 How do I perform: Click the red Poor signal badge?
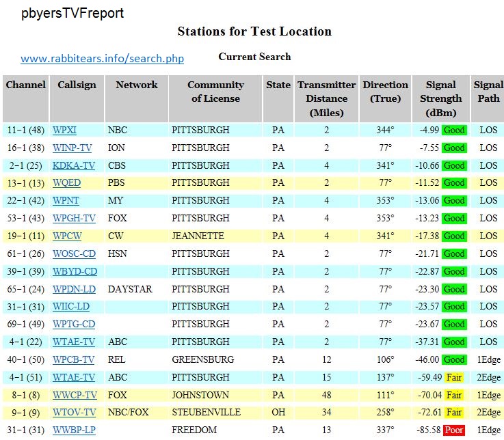(x=453, y=430)
